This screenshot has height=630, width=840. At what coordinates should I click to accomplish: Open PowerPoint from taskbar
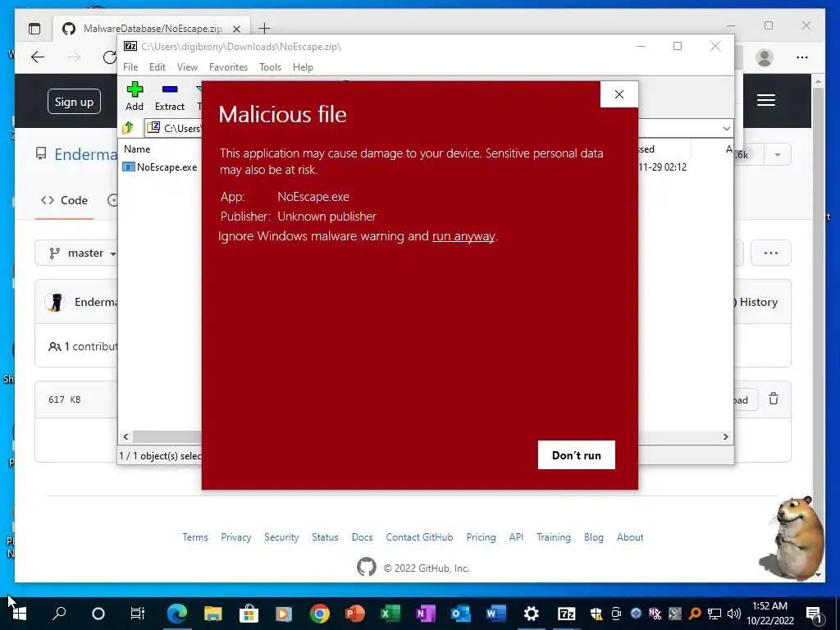[354, 614]
